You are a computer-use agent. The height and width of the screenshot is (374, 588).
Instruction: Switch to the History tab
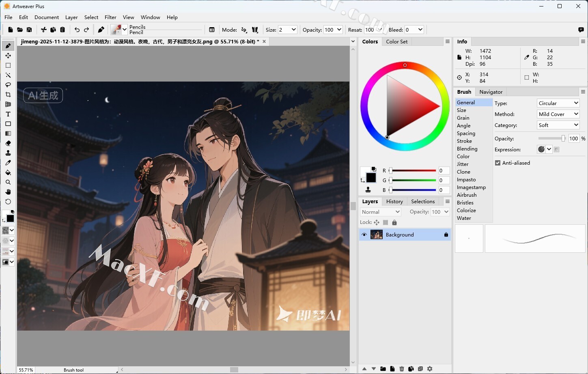point(394,202)
